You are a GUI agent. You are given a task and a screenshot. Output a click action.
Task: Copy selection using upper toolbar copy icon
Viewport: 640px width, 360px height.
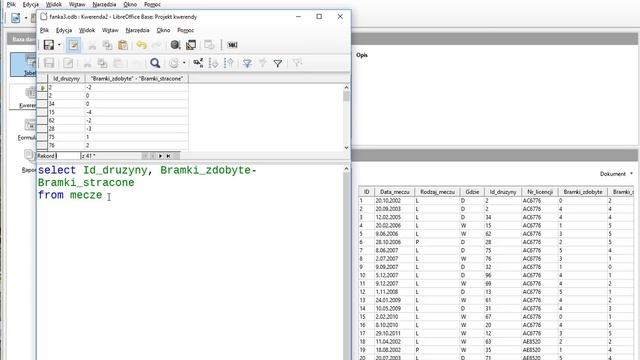(107, 45)
